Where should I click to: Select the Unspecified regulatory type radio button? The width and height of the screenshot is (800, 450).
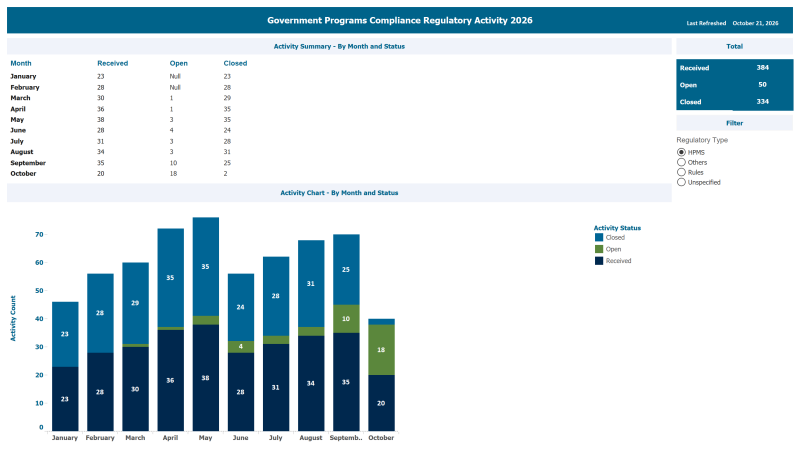pyautogui.click(x=681, y=182)
